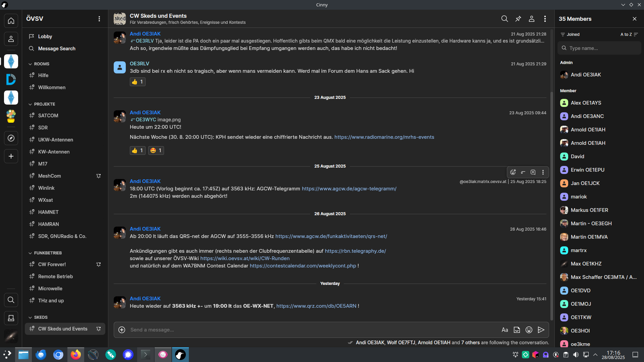Open room search magnifier in header
644x362 pixels.
(504, 19)
